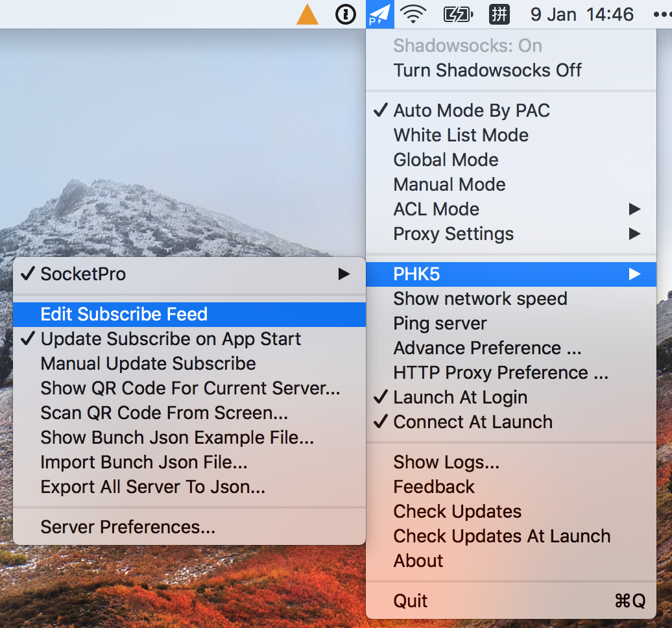The image size is (672, 628).
Task: Toggle Auto Mode By PAC
Action: pos(511,110)
